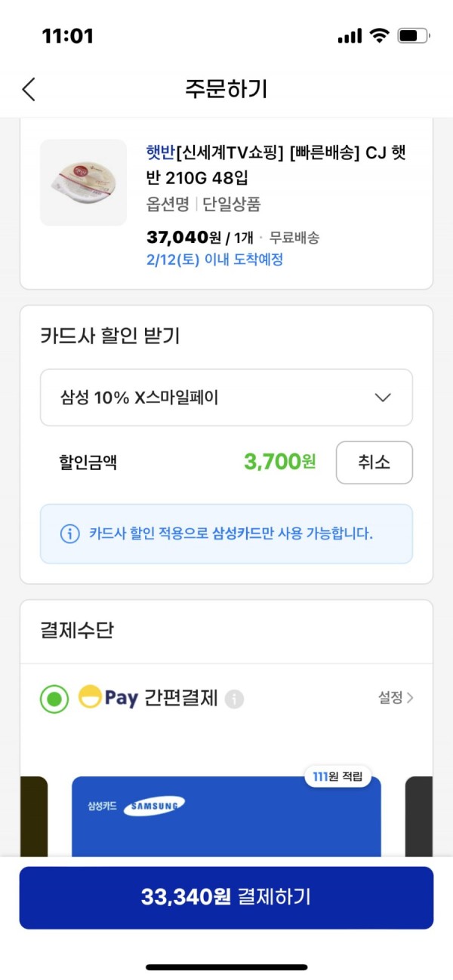This screenshot has height=980, width=453.
Task: Tap the Samsung logo on the card
Action: [x=154, y=806]
